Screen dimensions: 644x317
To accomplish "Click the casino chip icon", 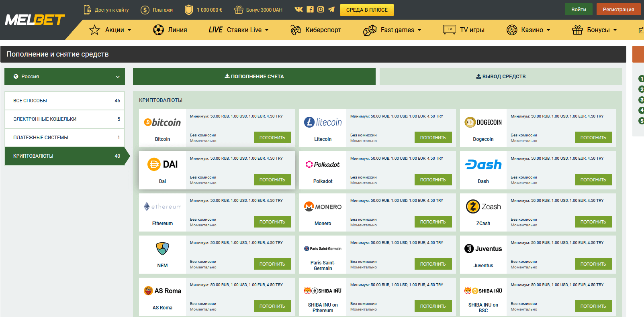I will [512, 30].
